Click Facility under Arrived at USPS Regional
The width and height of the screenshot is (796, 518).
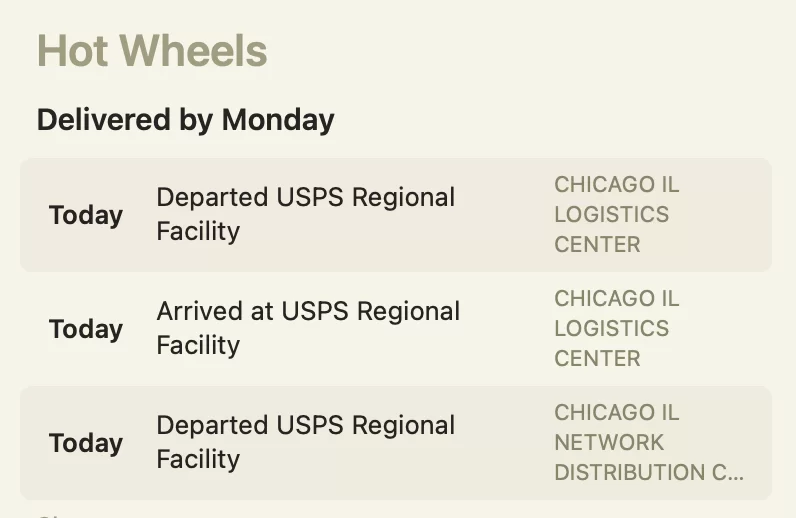click(198, 346)
